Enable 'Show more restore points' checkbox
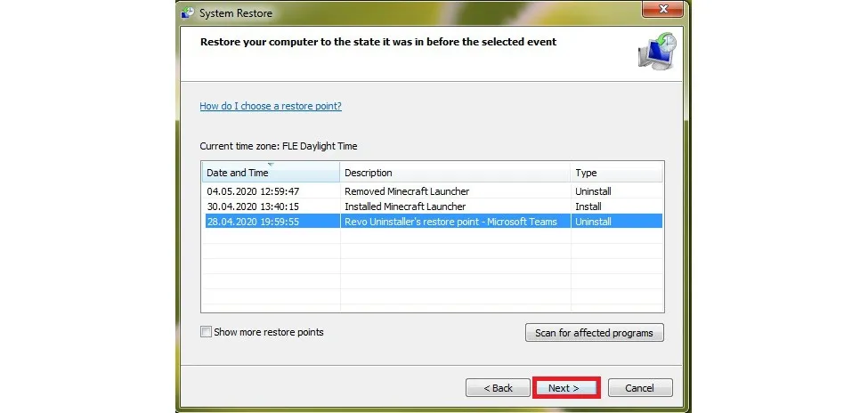This screenshot has height=413, width=868. coord(206,332)
